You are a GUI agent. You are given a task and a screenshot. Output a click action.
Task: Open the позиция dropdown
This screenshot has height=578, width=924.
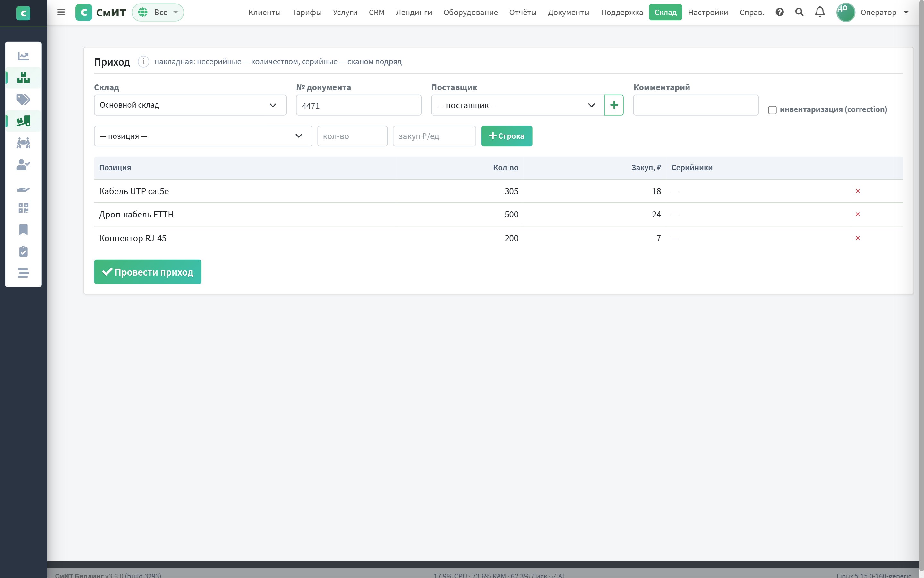203,136
